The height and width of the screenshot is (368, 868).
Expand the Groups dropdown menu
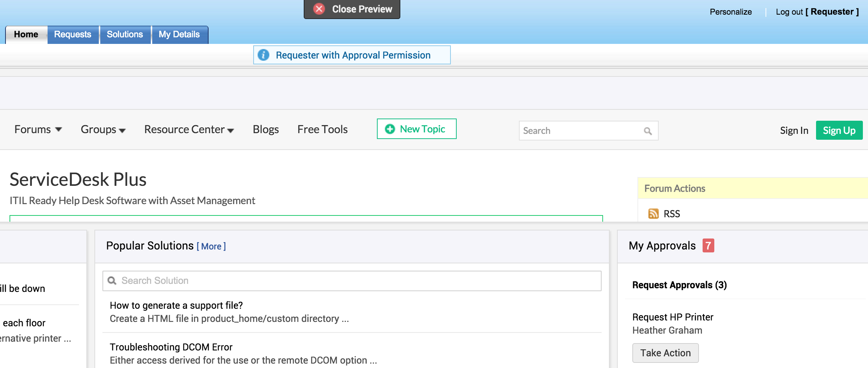(x=103, y=129)
